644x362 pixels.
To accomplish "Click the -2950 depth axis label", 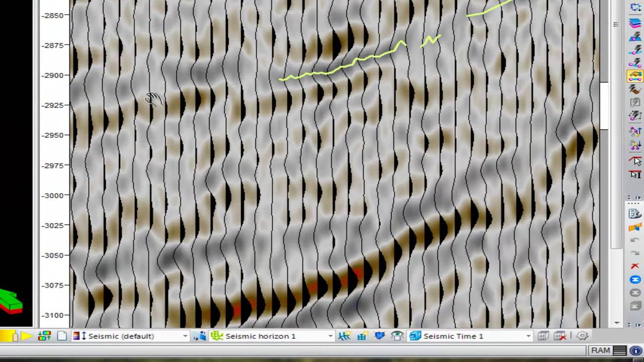I will tap(52, 135).
